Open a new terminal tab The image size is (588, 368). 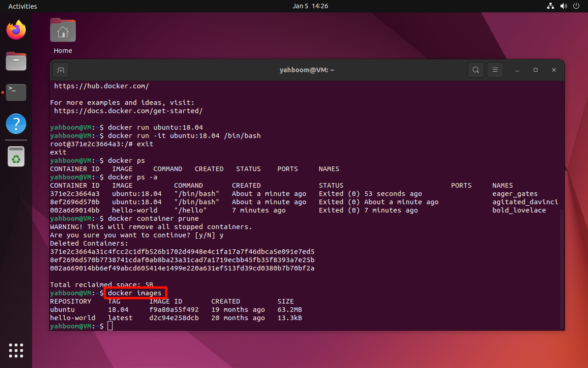(x=61, y=70)
